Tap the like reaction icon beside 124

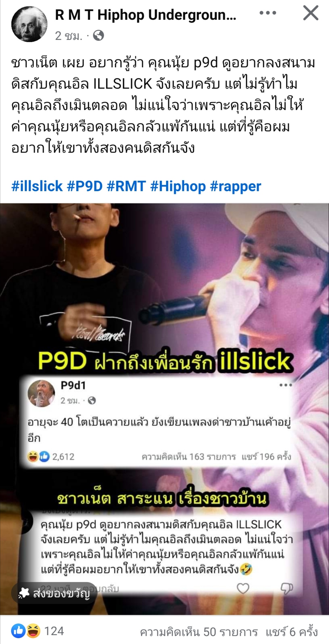(18, 631)
